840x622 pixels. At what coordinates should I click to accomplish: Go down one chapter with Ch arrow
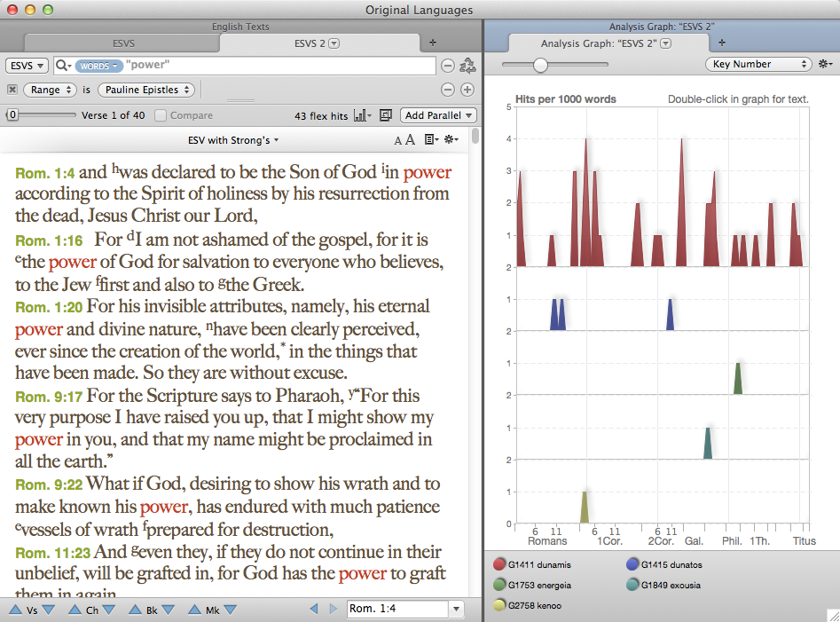[x=109, y=610]
